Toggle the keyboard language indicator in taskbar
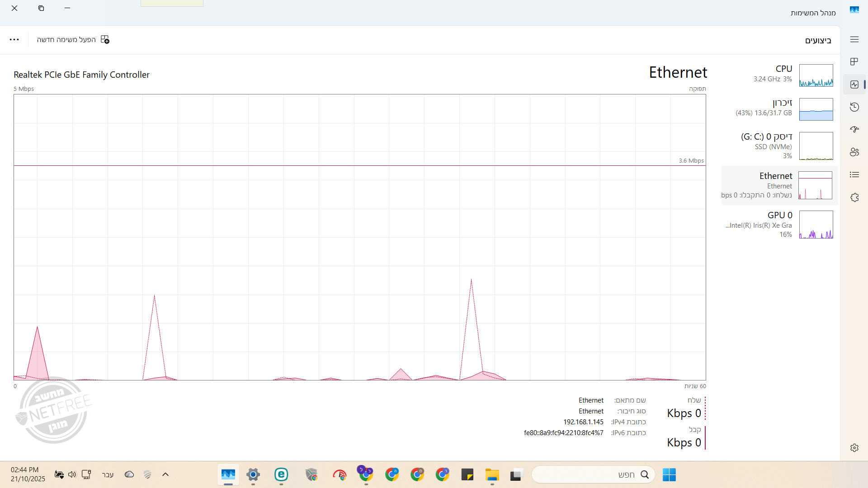Image resolution: width=868 pixels, height=488 pixels. pyautogui.click(x=108, y=474)
